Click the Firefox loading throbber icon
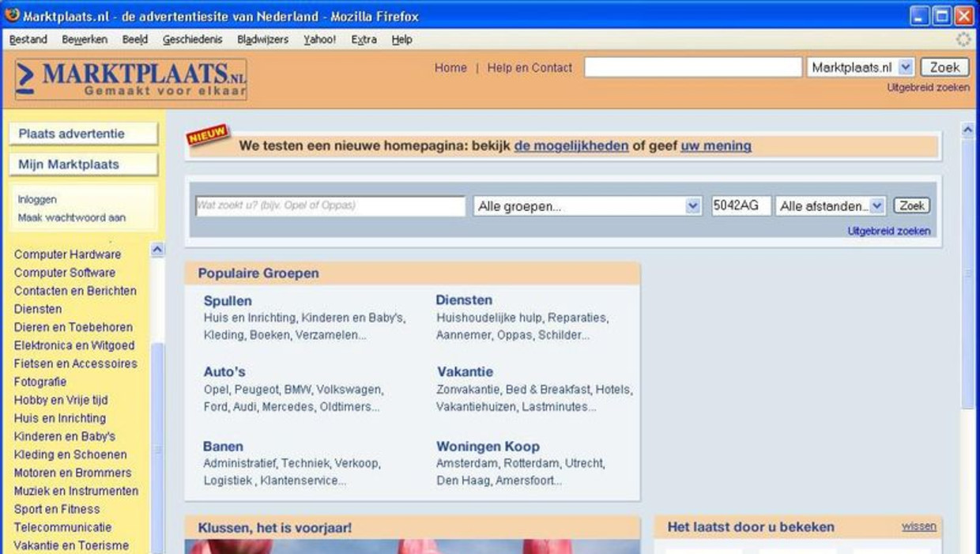Viewport: 980px width, 554px height. (x=963, y=40)
